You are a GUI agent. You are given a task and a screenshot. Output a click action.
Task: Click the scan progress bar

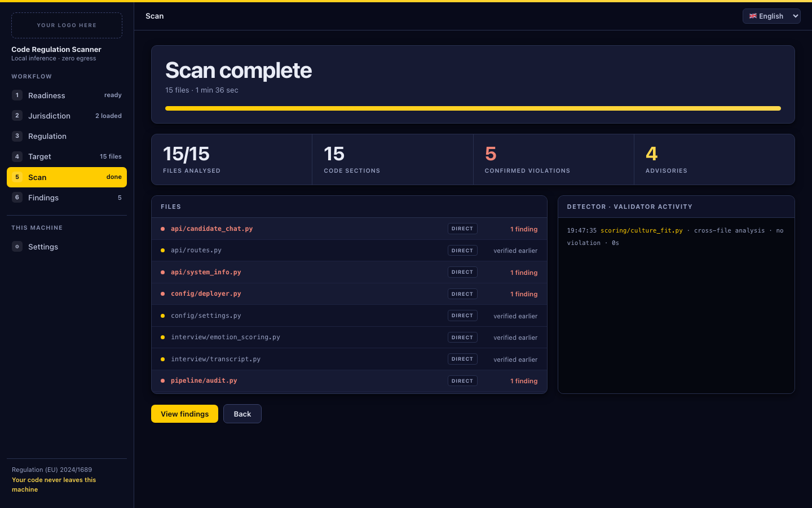pos(473,108)
